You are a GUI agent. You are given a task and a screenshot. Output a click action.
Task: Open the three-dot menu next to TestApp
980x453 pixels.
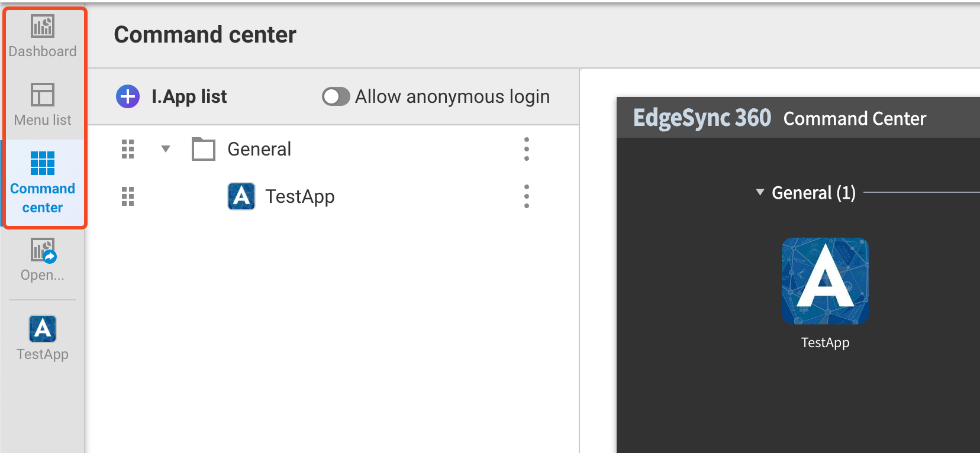[x=526, y=196]
